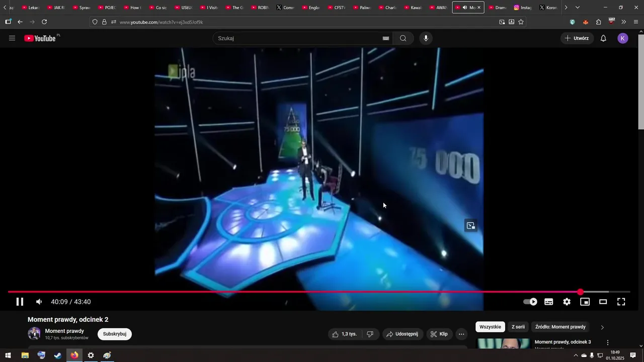Viewport: 644px width, 362px height.
Task: Click the Klip button
Action: pyautogui.click(x=439, y=334)
